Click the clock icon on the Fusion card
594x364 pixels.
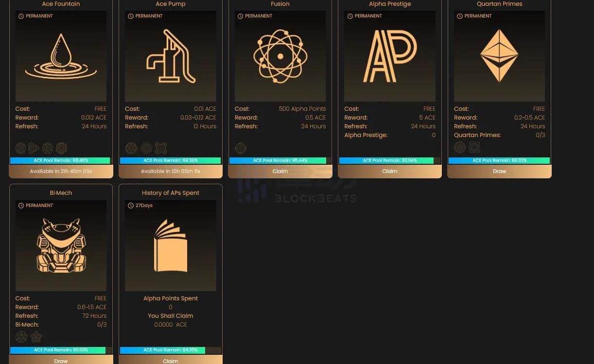click(240, 16)
